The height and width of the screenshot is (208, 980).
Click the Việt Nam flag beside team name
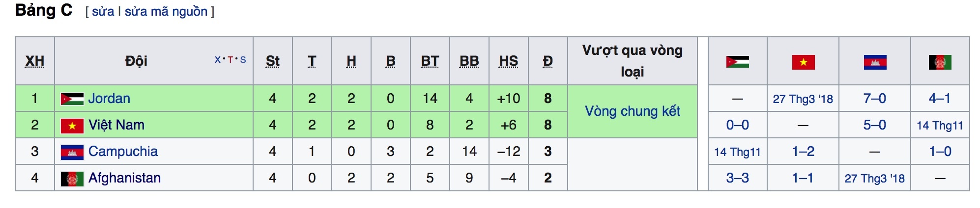click(72, 126)
